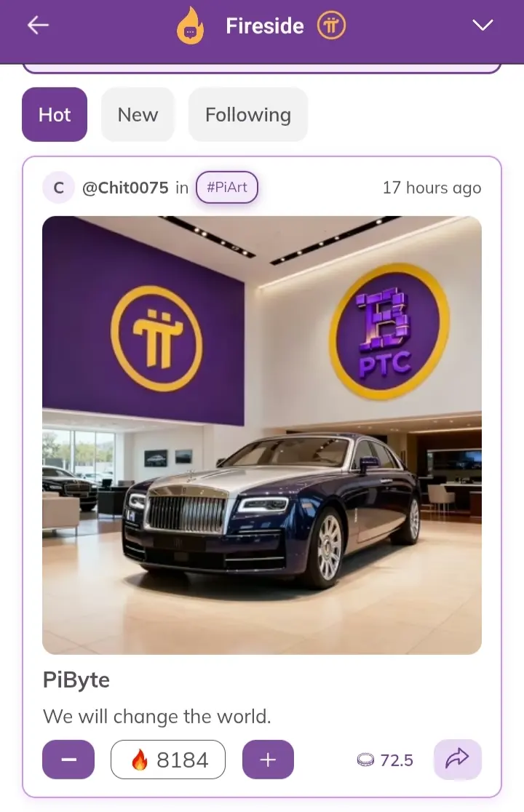Share the post with the arrow icon
This screenshot has height=812, width=524.
point(458,759)
